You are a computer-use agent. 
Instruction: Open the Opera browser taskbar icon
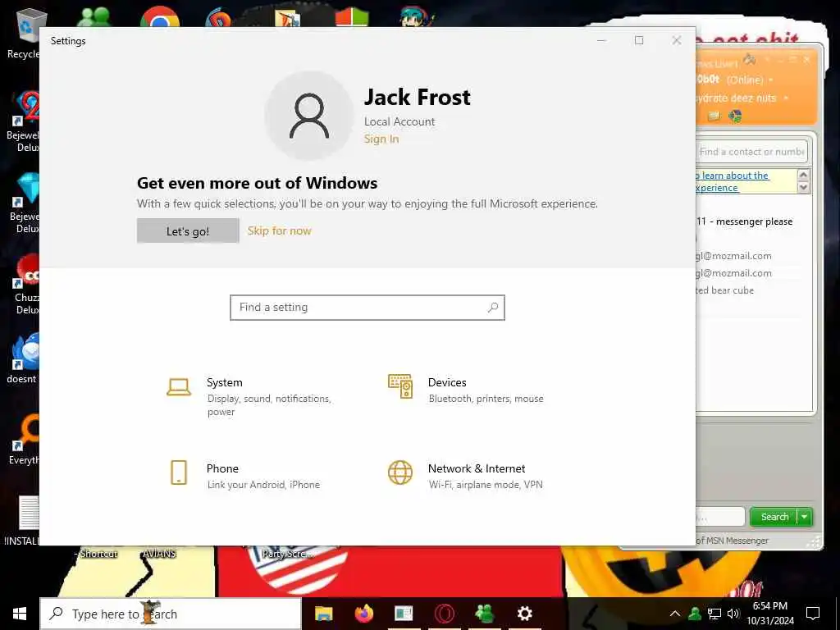[x=445, y=614]
